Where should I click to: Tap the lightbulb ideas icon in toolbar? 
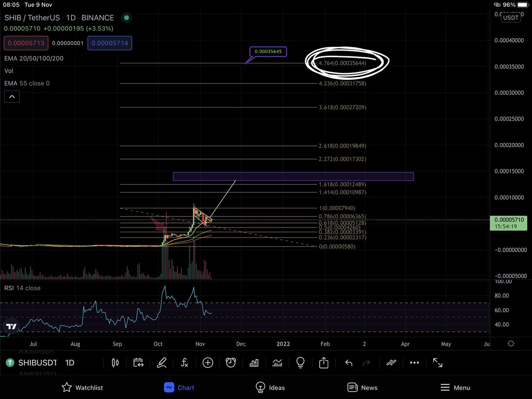[300, 363]
